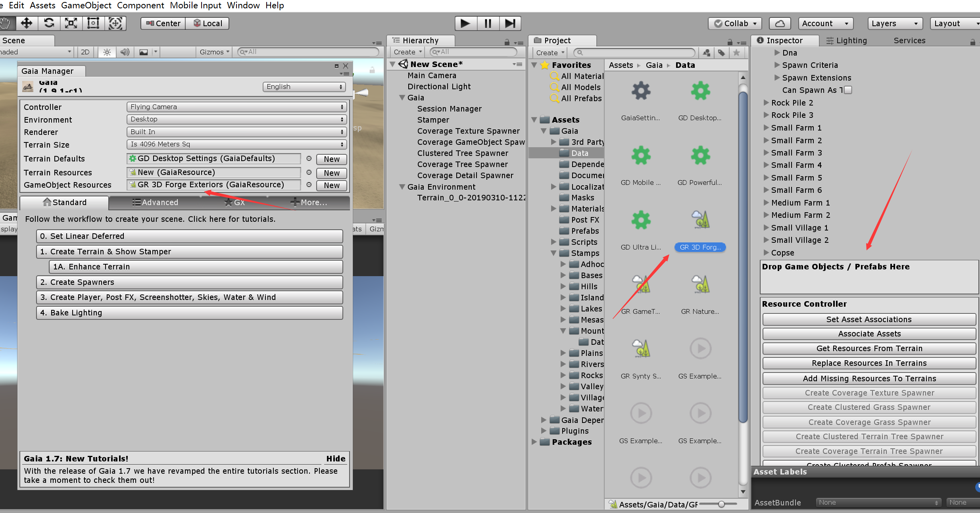Open the Layers dropdown
Image resolution: width=980 pixels, height=513 pixels.
[x=895, y=23]
